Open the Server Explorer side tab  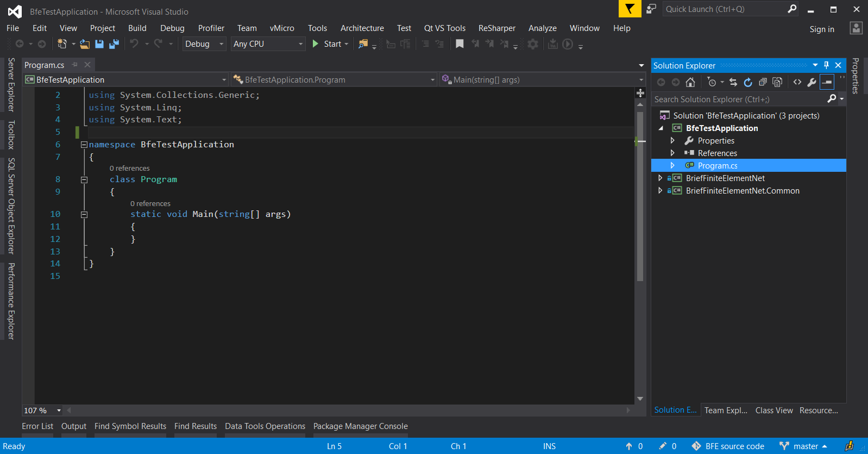(11, 84)
